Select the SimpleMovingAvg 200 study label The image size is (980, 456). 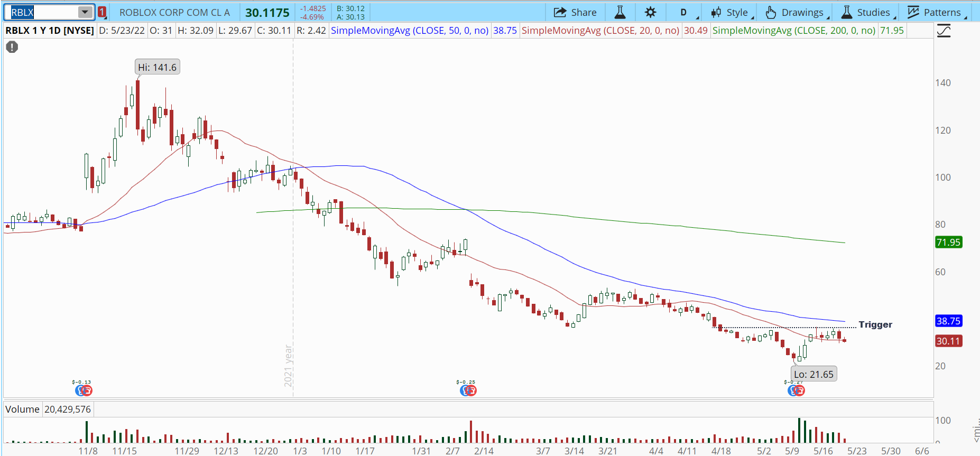coord(794,31)
